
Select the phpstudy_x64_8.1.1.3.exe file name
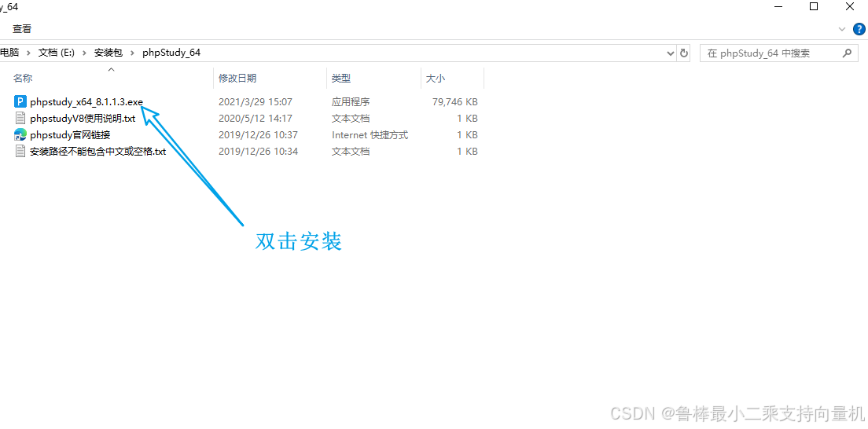pos(86,102)
